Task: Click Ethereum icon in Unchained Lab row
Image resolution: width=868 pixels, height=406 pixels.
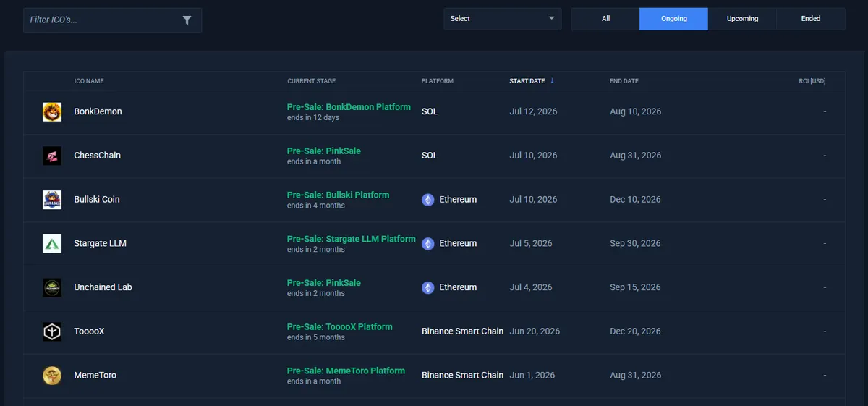Action: pyautogui.click(x=428, y=287)
